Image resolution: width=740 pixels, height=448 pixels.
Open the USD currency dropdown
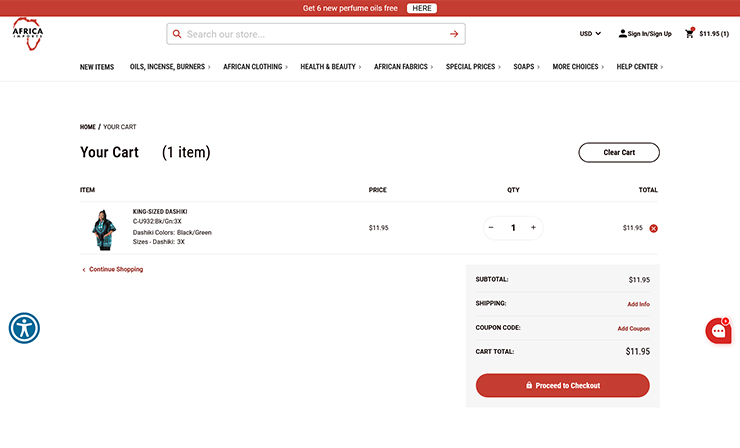590,34
